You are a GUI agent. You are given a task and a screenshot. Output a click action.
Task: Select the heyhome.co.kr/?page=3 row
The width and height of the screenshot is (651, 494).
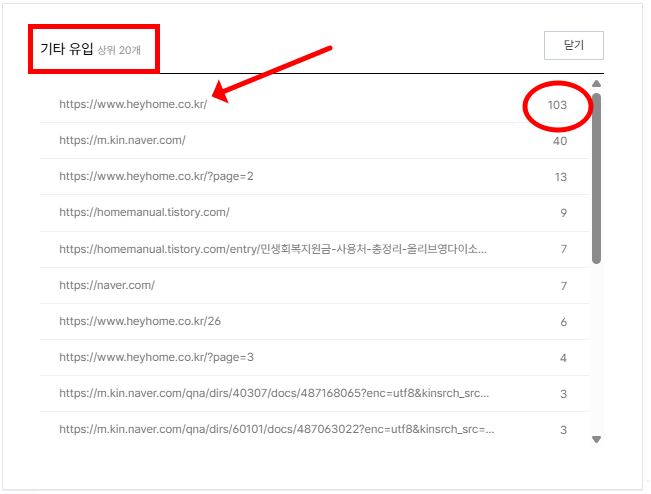click(x=314, y=357)
